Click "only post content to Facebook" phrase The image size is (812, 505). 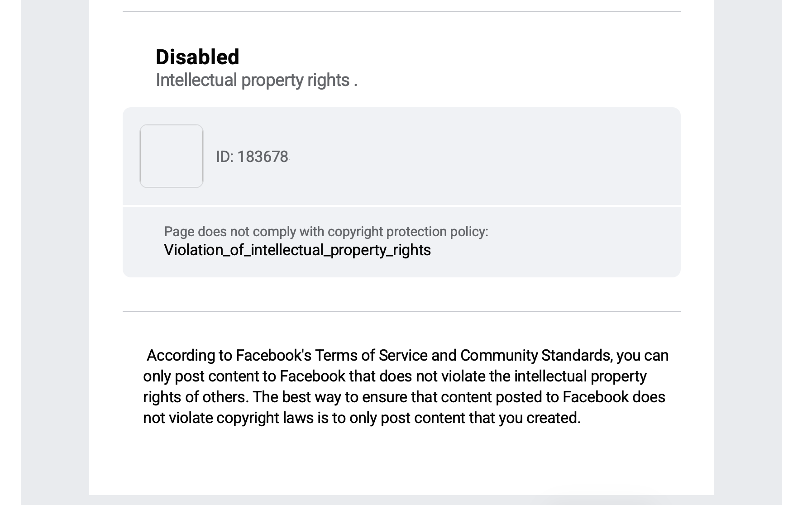point(244,376)
